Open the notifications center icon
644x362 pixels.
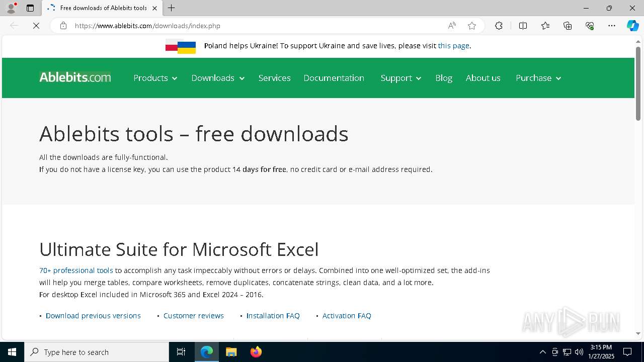[x=627, y=352]
